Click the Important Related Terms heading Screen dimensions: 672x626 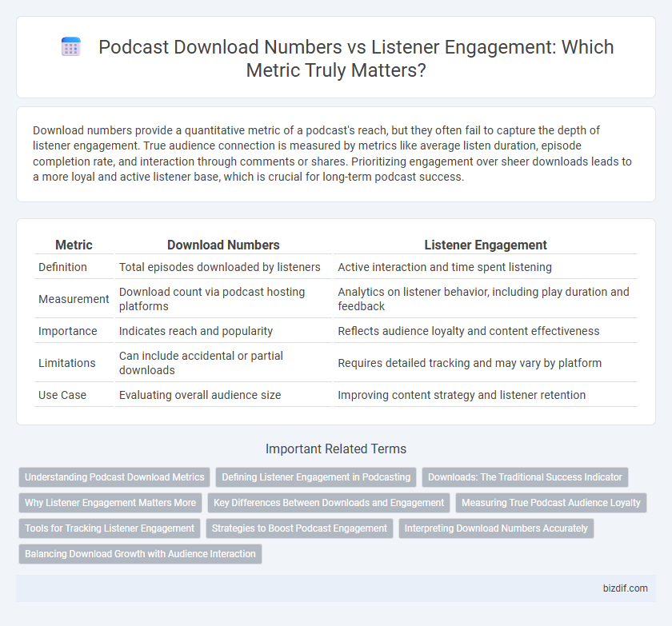pyautogui.click(x=336, y=449)
